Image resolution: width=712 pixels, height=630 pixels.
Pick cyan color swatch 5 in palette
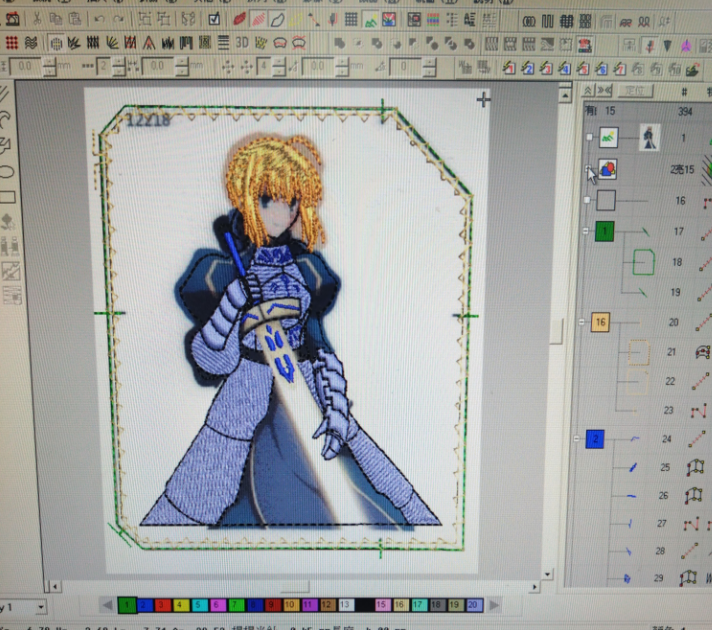tap(199, 605)
